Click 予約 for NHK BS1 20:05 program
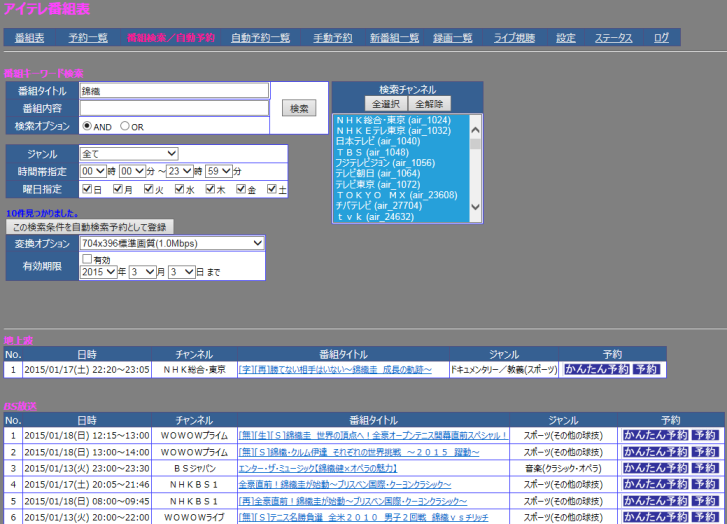Screen dimensions: 727x524 pyautogui.click(x=705, y=484)
